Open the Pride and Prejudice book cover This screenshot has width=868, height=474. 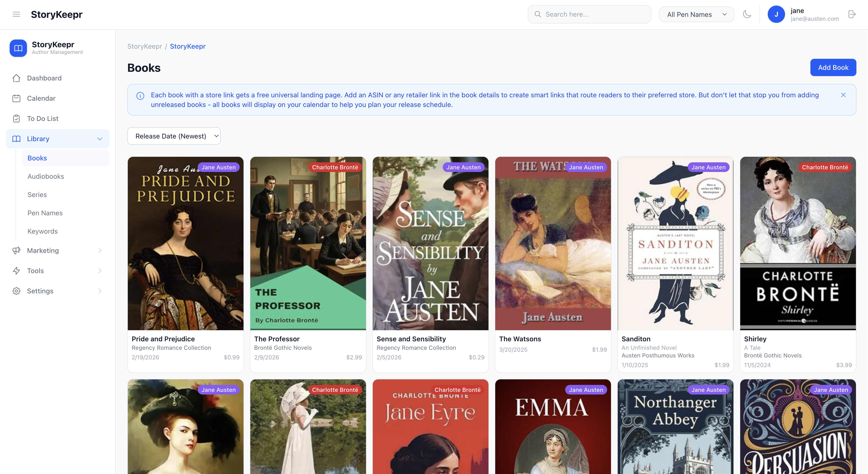tap(185, 243)
